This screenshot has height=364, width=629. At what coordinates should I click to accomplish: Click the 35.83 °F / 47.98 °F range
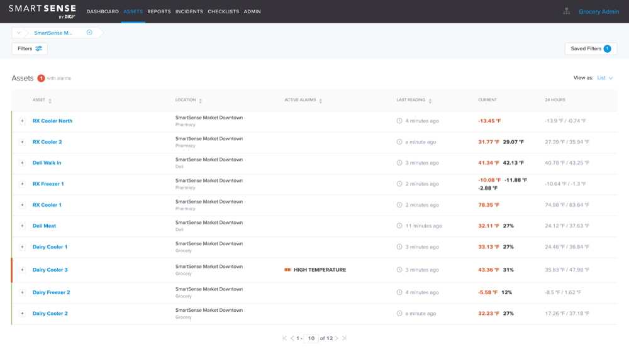pyautogui.click(x=567, y=270)
